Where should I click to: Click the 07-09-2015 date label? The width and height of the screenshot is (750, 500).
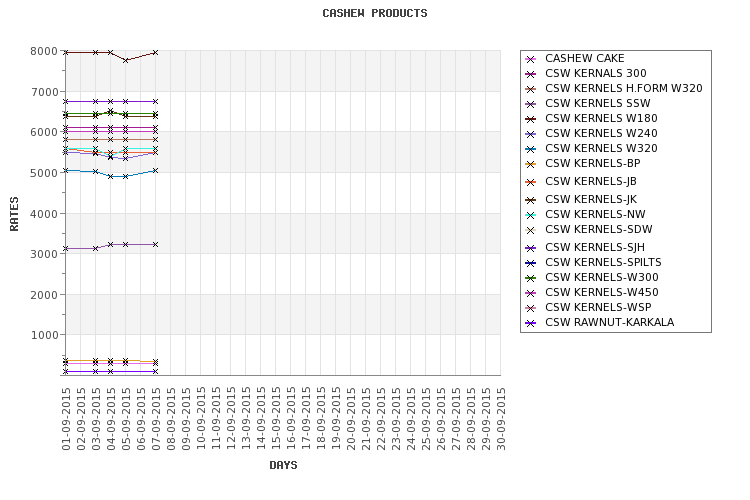pos(156,419)
